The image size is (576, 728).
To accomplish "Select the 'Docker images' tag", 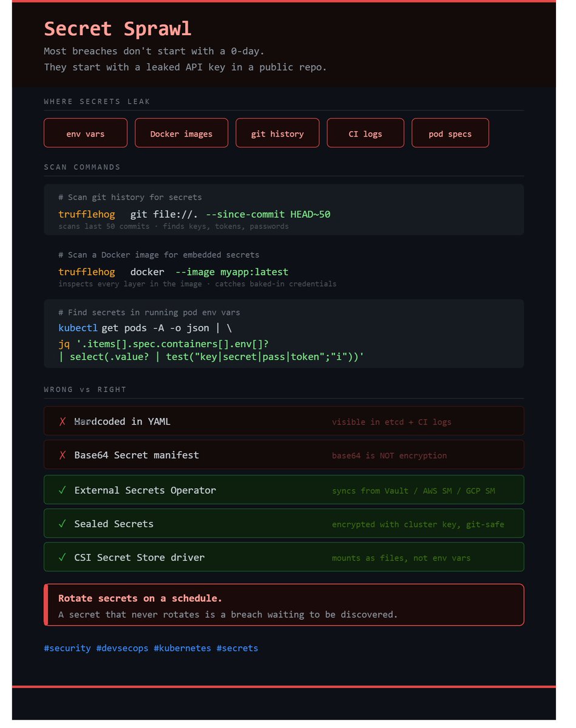I will pyautogui.click(x=181, y=133).
